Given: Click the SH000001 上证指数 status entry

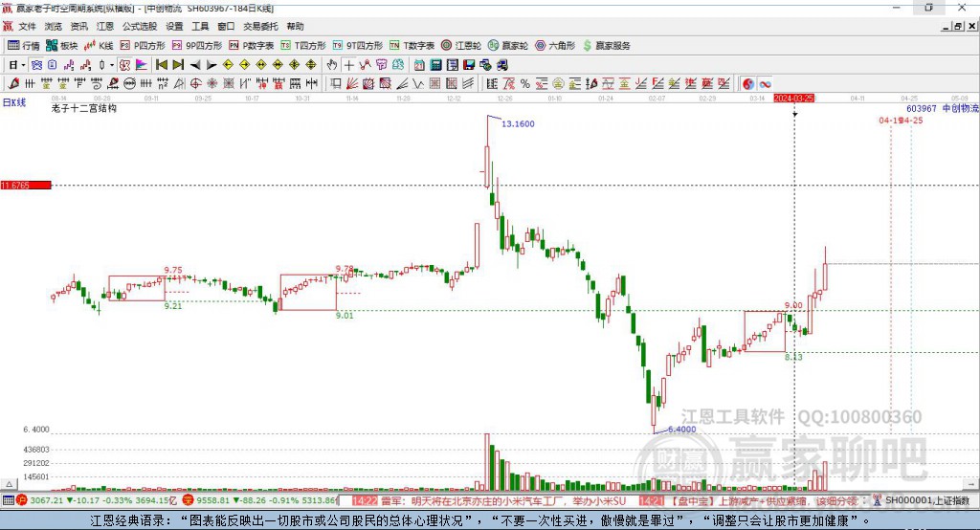Looking at the screenshot, I should [922, 500].
